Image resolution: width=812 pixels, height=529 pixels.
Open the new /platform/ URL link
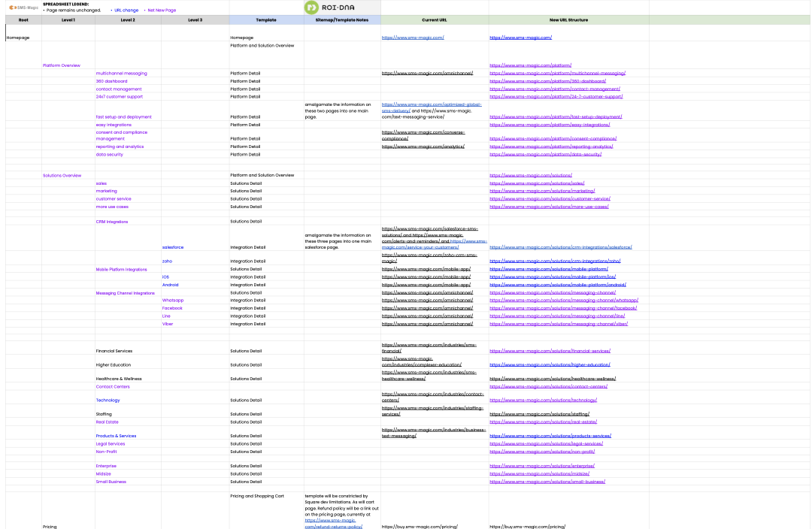pyautogui.click(x=530, y=65)
